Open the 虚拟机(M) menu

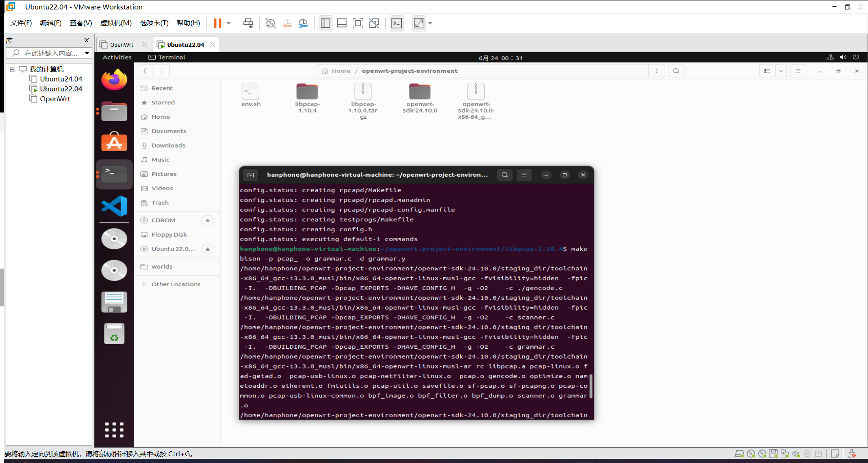pos(116,23)
